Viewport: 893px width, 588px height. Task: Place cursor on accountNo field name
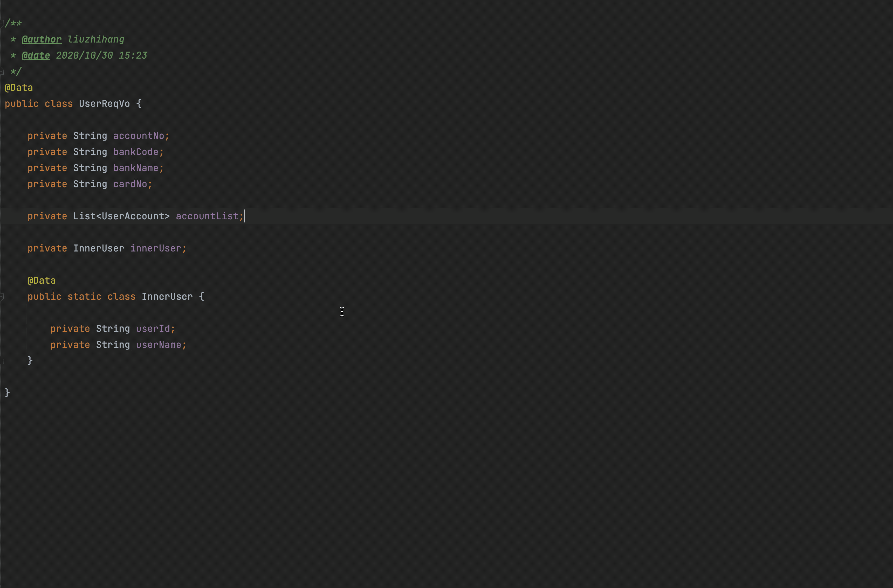[x=139, y=136]
